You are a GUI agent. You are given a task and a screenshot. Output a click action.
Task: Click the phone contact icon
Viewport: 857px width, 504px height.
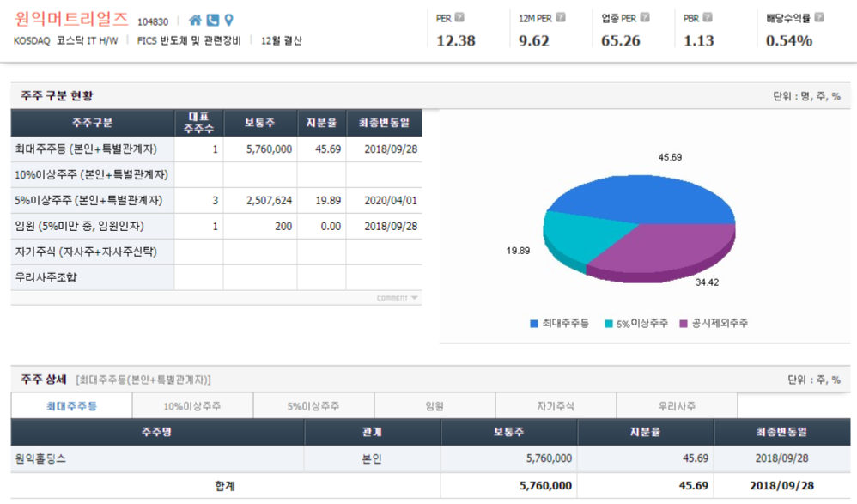pos(213,21)
